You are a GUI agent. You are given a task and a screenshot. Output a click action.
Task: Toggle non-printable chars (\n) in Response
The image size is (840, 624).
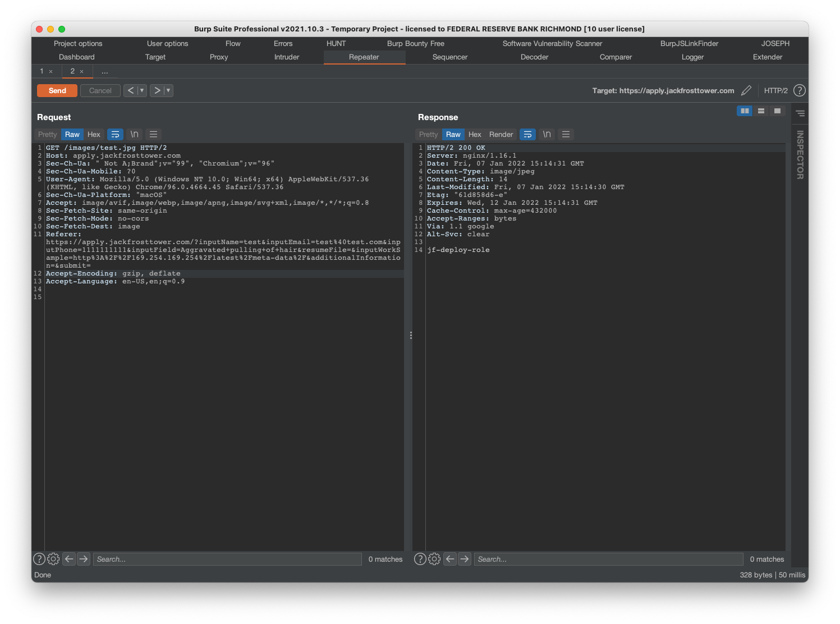pos(547,135)
